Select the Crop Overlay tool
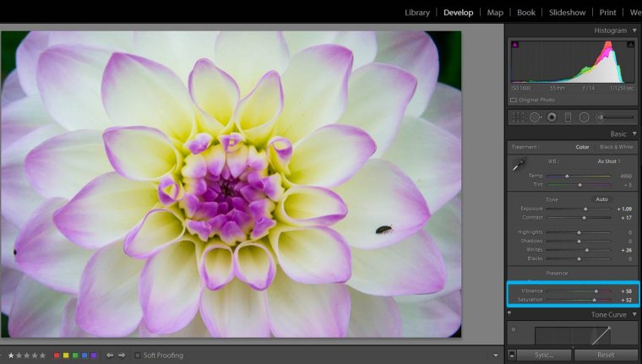Image resolution: width=642 pixels, height=364 pixels. (x=518, y=117)
